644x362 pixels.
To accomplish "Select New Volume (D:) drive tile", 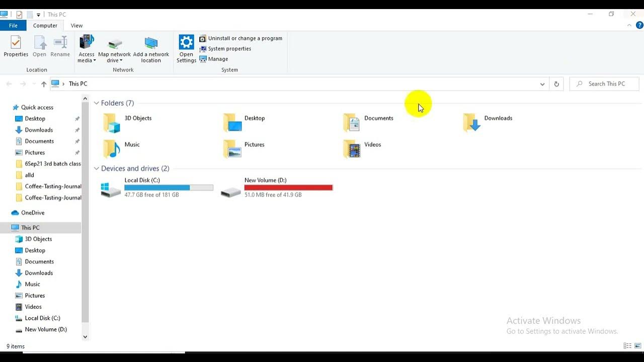I will click(277, 188).
